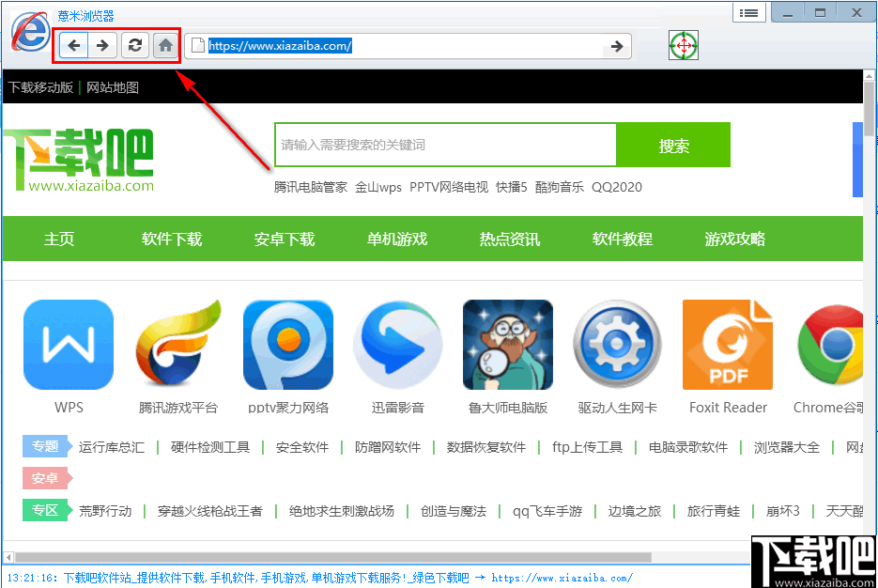The height and width of the screenshot is (588, 878).
Task: Open the 防蹭网软件 topic link
Action: [388, 447]
